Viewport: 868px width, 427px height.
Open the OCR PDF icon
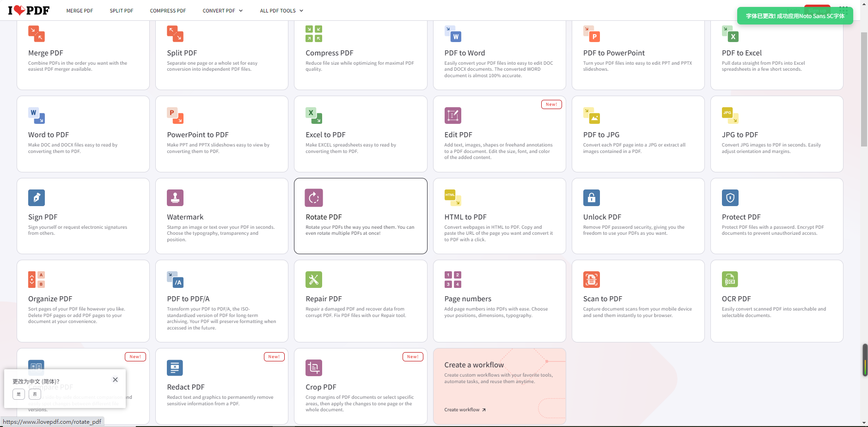(730, 280)
